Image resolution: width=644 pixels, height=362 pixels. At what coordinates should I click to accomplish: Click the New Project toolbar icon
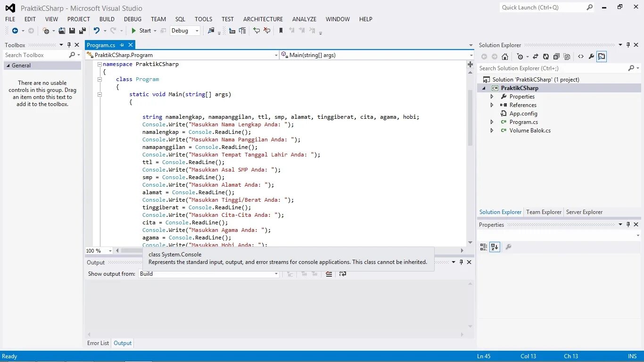pyautogui.click(x=46, y=31)
